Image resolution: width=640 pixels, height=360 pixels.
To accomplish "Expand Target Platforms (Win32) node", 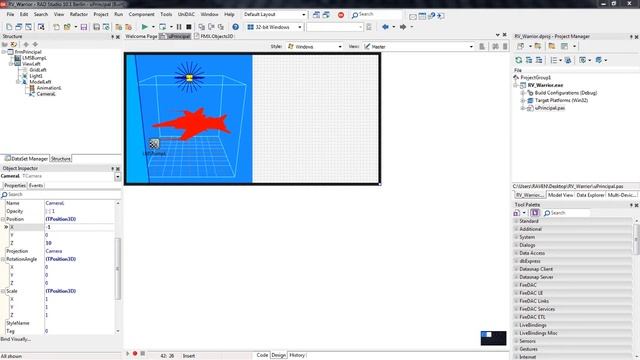I will (523, 100).
